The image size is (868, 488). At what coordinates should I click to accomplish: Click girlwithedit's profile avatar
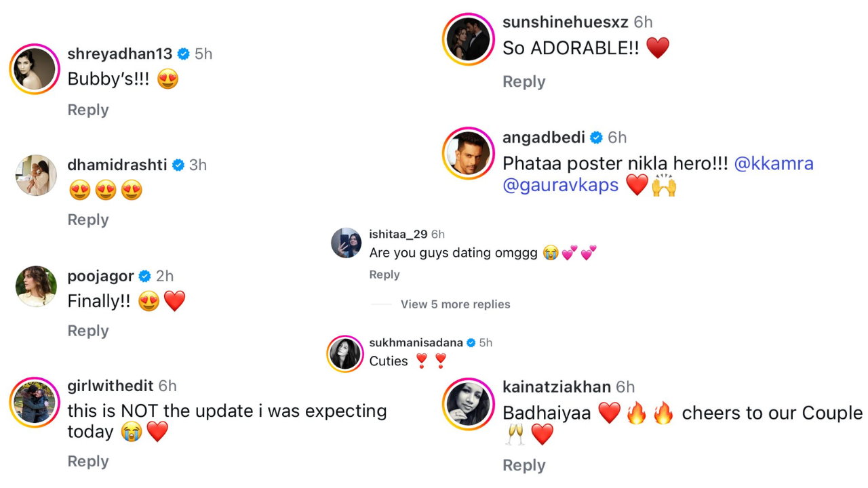coord(35,403)
